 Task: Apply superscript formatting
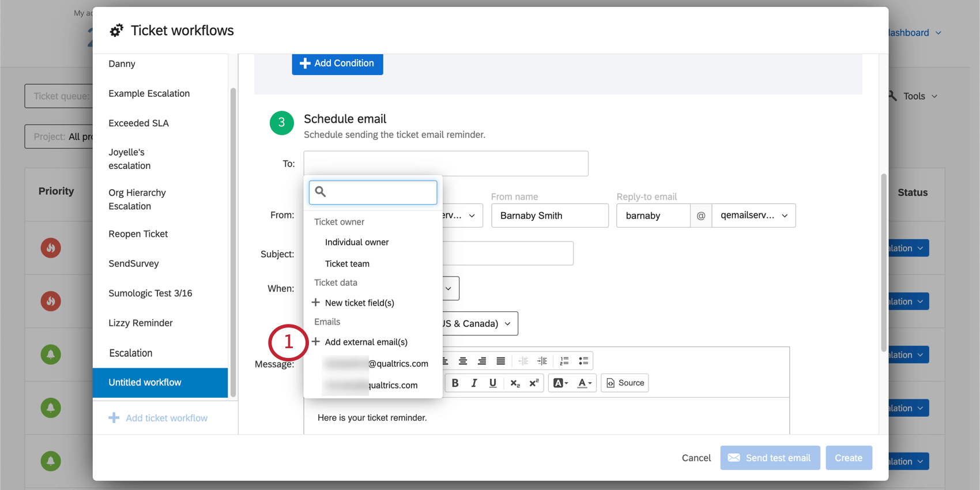click(x=534, y=383)
